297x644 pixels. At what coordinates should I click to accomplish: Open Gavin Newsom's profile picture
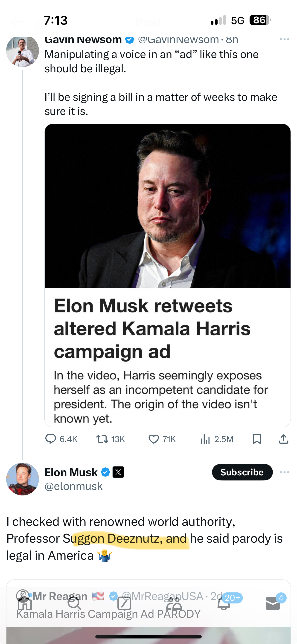coord(23,51)
